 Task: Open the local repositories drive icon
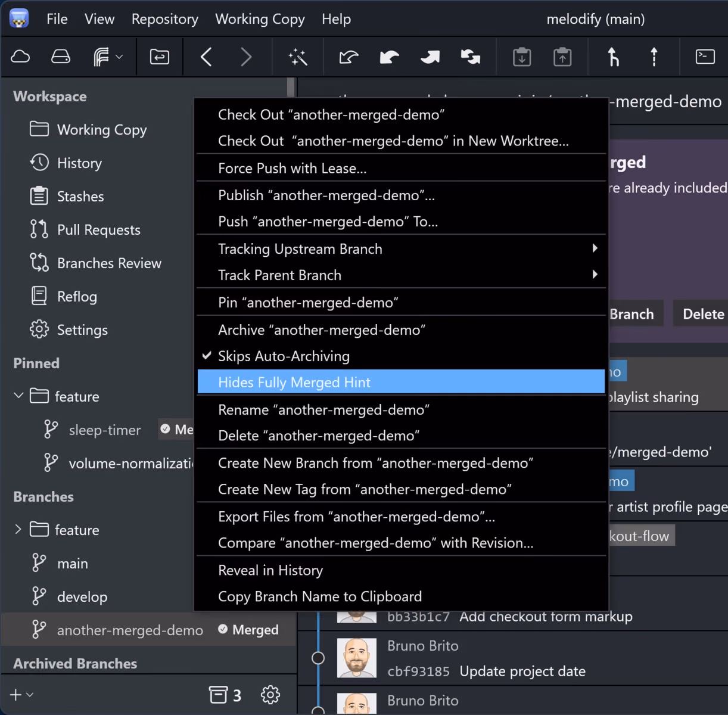(61, 57)
